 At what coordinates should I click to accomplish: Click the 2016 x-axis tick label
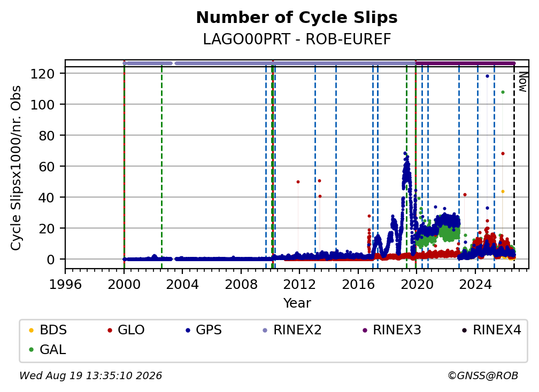[358, 285]
